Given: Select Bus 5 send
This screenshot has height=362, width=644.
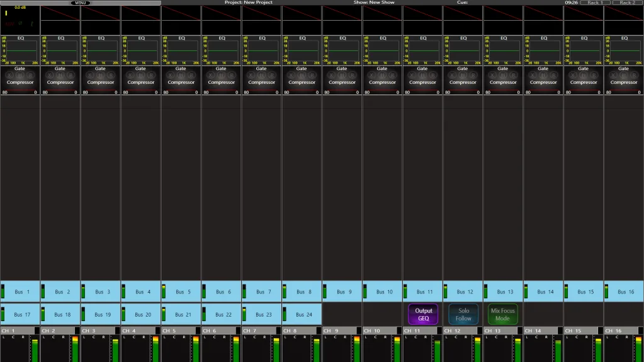Looking at the screenshot, I should coord(181,291).
